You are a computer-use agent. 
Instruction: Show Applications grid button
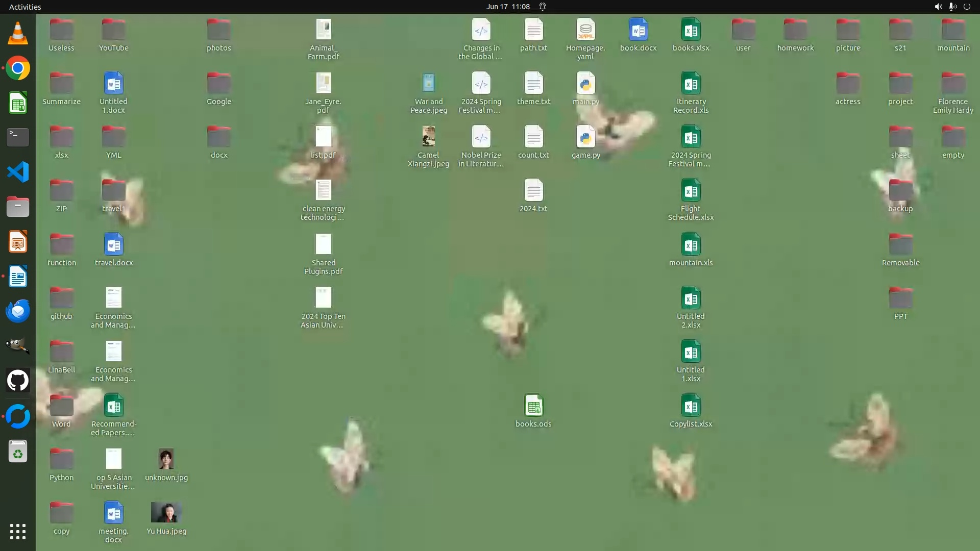[x=17, y=531]
